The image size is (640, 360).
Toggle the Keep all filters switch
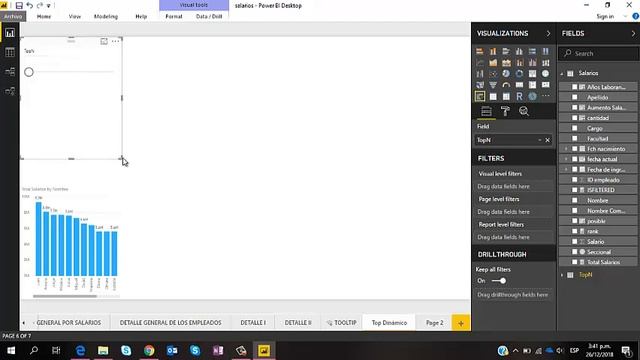[x=499, y=281]
